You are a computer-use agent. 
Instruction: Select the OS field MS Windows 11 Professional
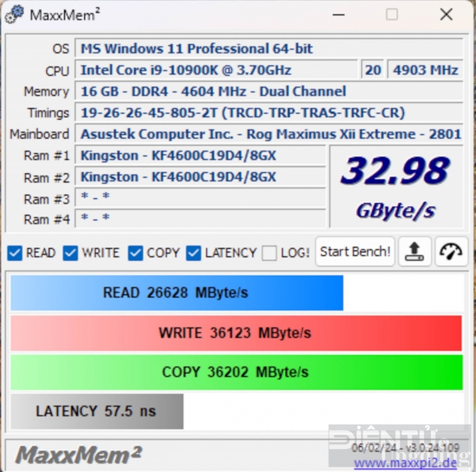(x=268, y=49)
